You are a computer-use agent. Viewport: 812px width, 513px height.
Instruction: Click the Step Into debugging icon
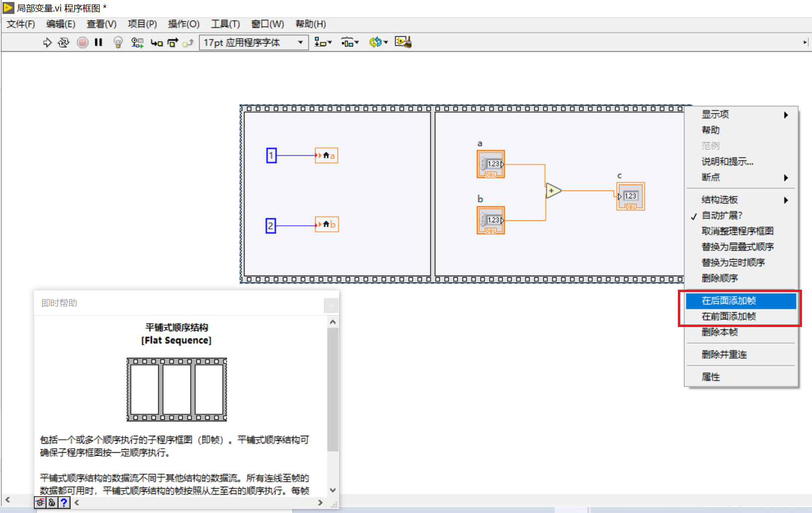[157, 42]
